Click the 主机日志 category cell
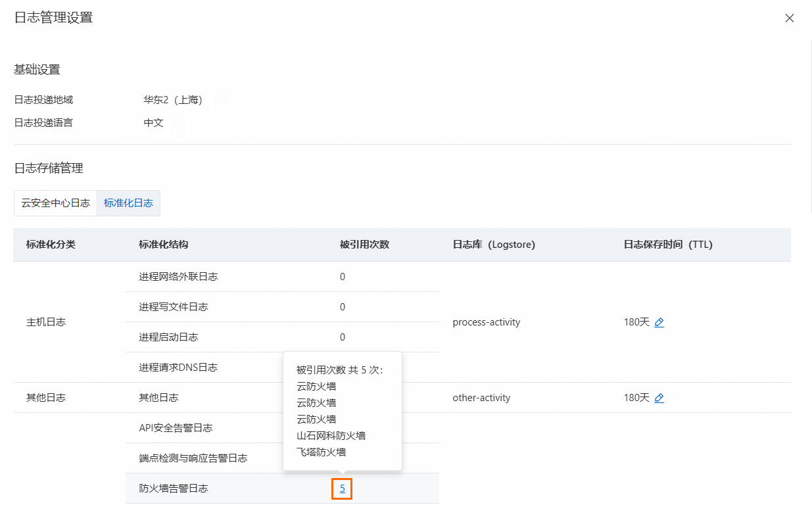The width and height of the screenshot is (812, 505). click(x=46, y=322)
